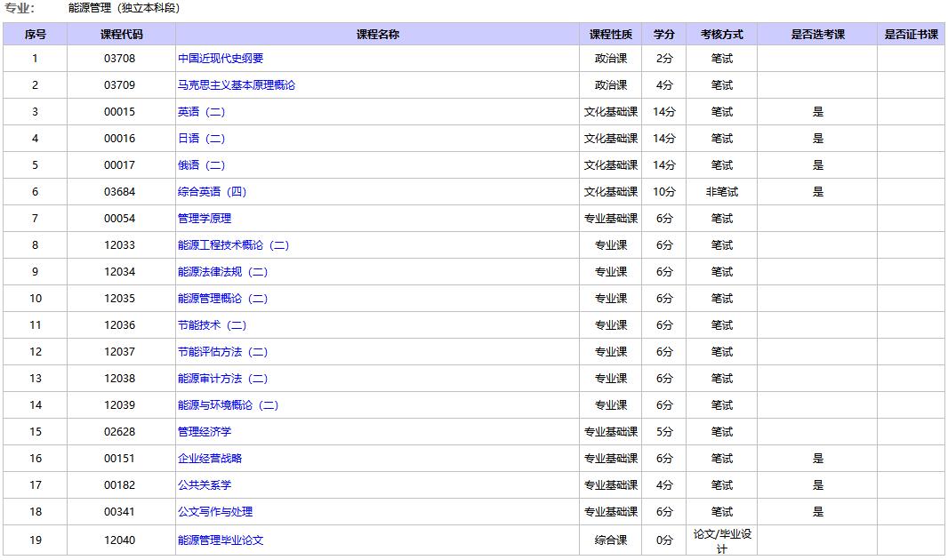948x560 pixels.
Task: Select the 能源管理概论（二）link
Action: [224, 298]
